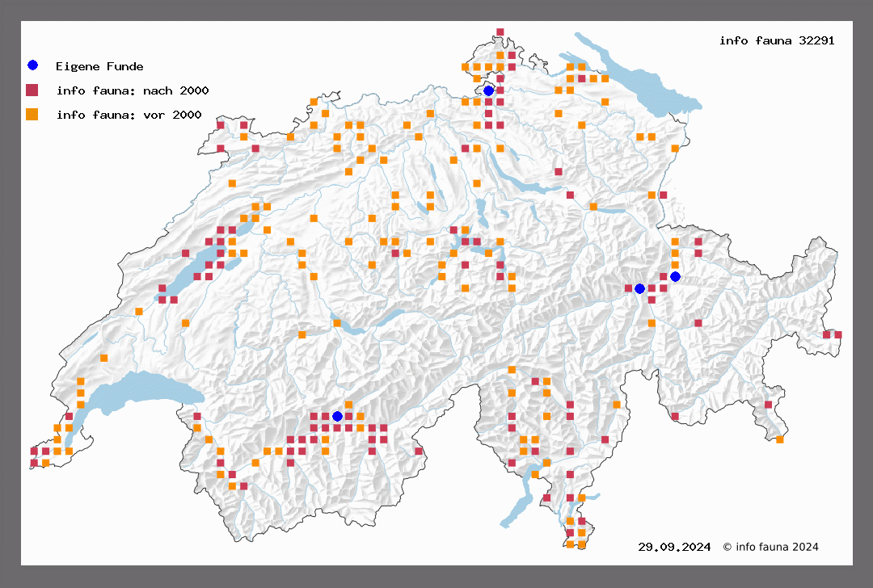The image size is (873, 588).
Task: Click the 'info fauna: vor 2000' label
Action: [129, 115]
